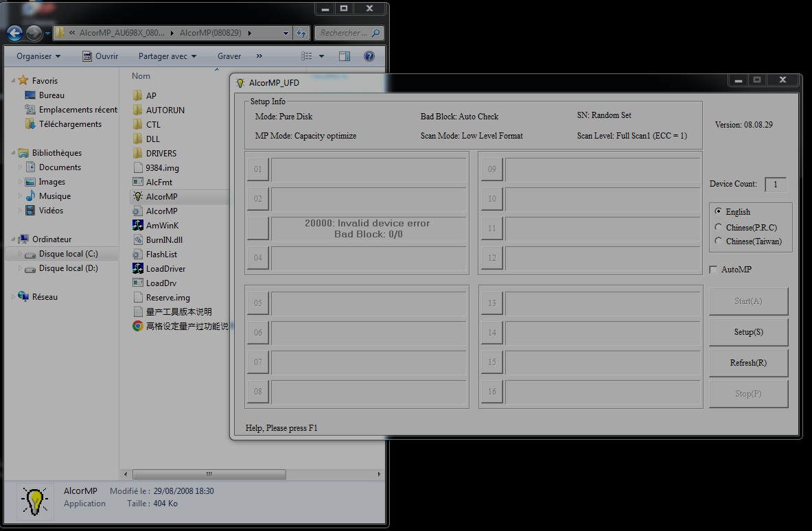This screenshot has height=531, width=812.
Task: Open the Musique library
Action: pos(48,196)
